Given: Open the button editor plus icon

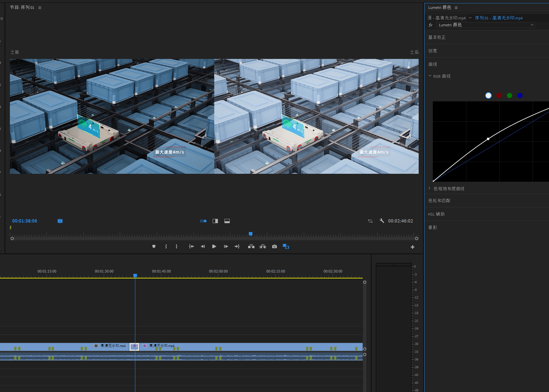Looking at the screenshot, I should [412, 247].
